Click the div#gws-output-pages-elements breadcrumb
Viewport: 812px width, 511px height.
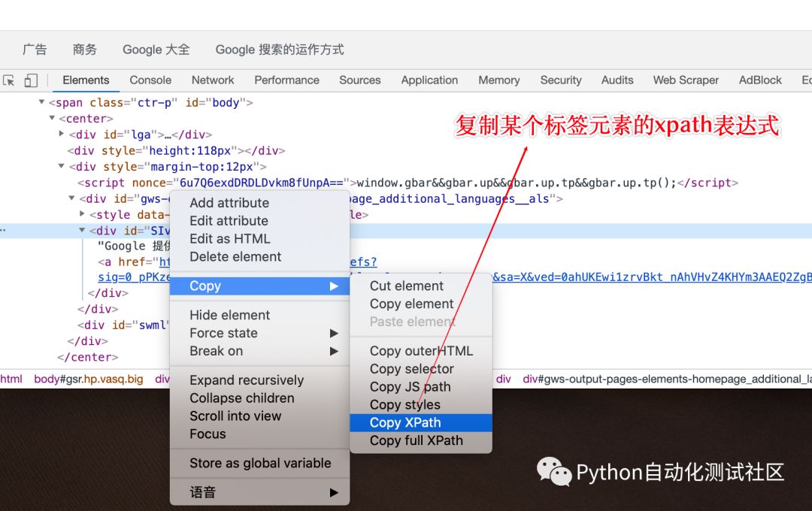coord(667,379)
